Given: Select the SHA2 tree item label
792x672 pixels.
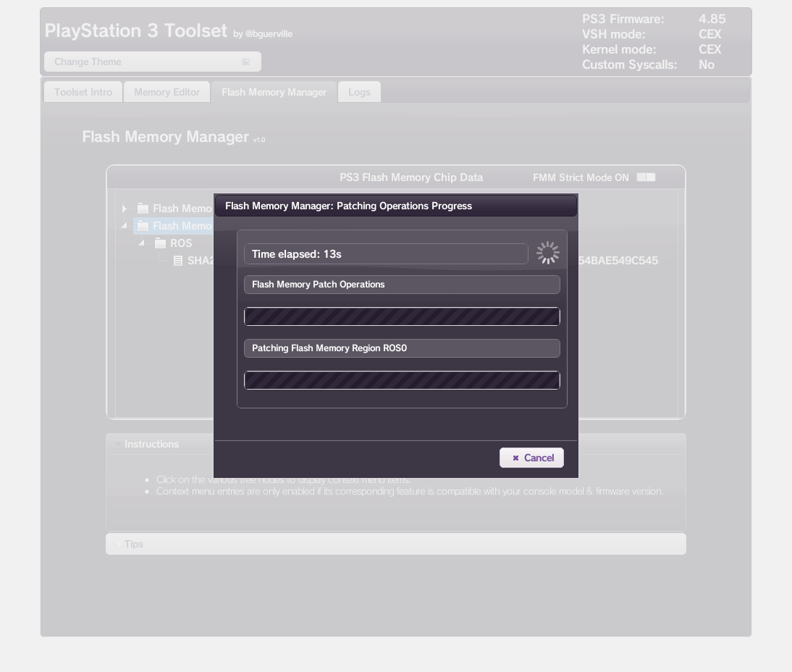Looking at the screenshot, I should coord(201,261).
